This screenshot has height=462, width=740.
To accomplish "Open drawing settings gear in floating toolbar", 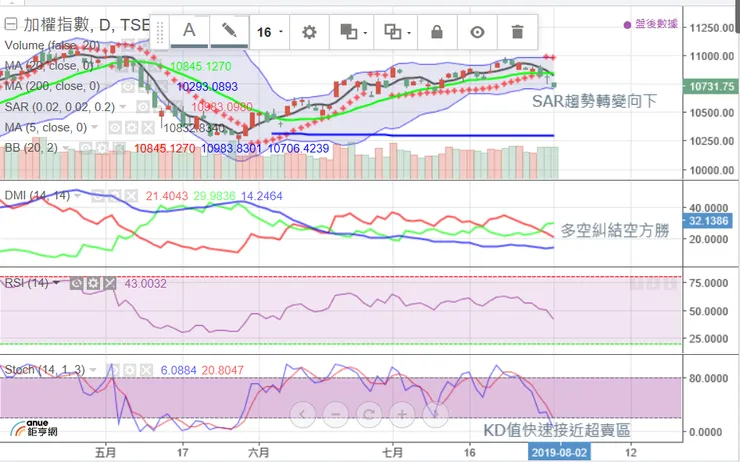I will [309, 32].
